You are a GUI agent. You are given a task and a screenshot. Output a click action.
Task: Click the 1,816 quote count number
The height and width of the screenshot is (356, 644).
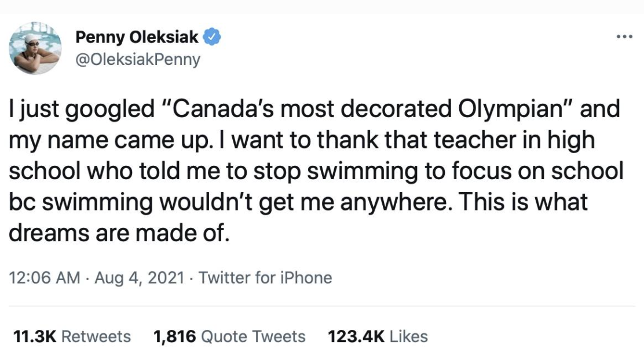[175, 336]
